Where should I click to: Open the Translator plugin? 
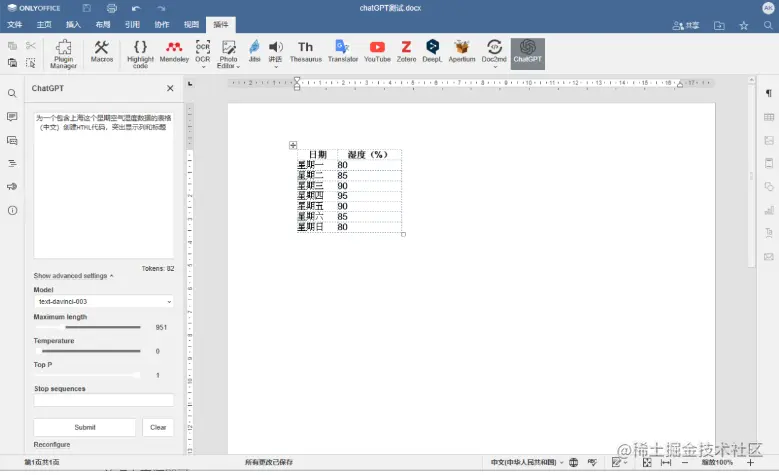(343, 51)
